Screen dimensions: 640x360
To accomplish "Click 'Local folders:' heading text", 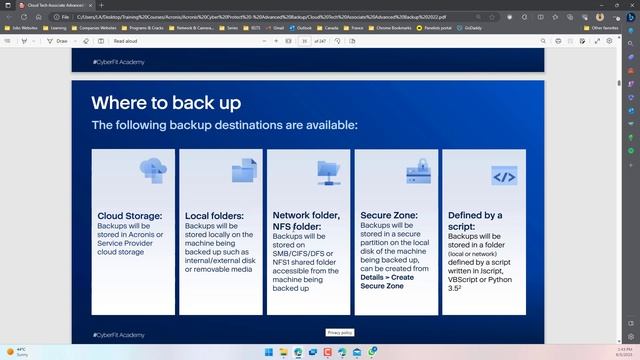I will [x=214, y=216].
